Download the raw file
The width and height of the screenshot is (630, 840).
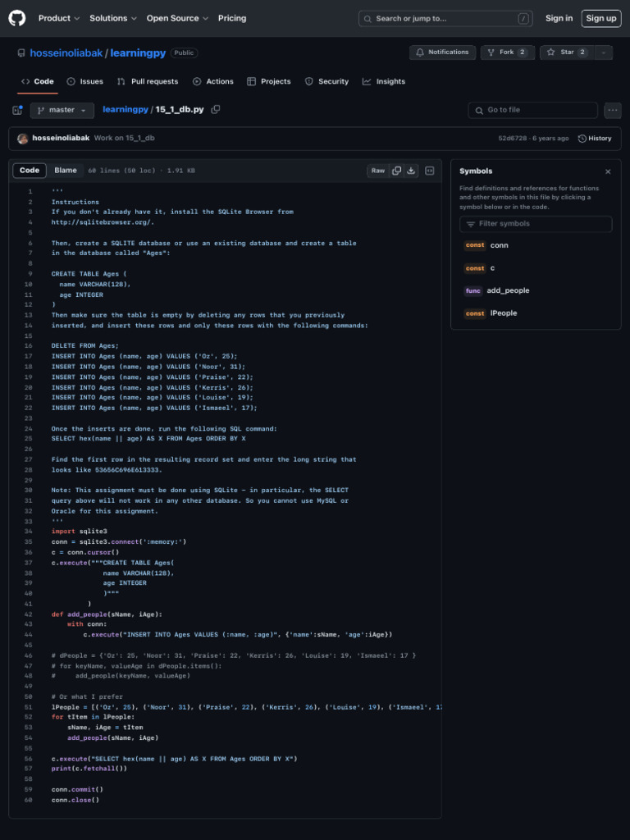[x=411, y=171]
